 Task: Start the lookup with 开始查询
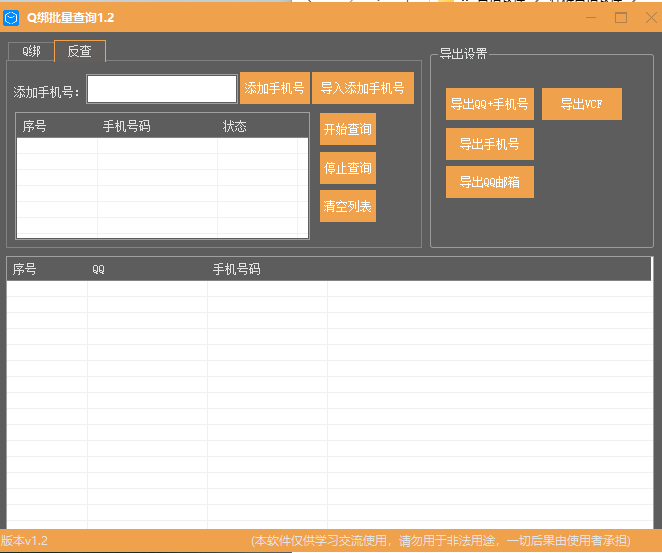(x=347, y=130)
